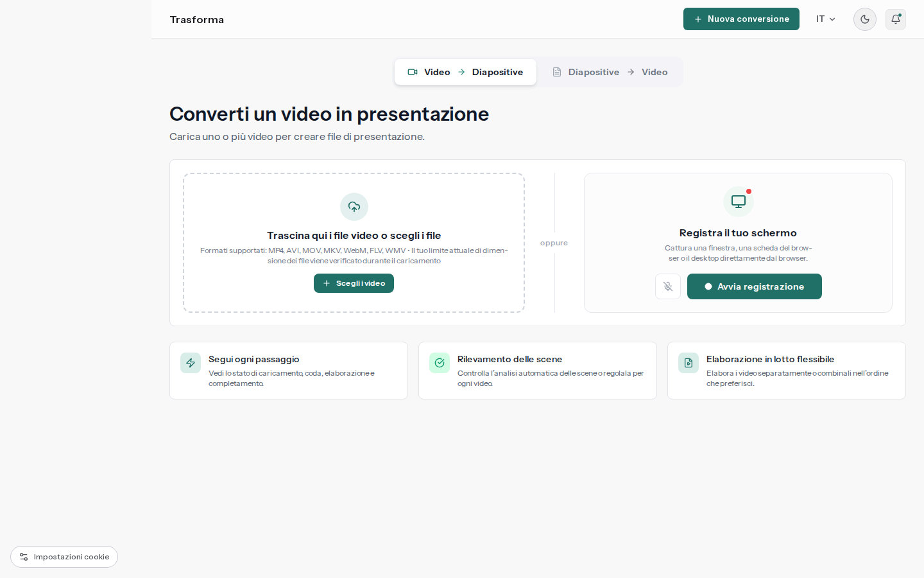The height and width of the screenshot is (578, 924).
Task: Click the Scegli i video button
Action: click(x=354, y=283)
